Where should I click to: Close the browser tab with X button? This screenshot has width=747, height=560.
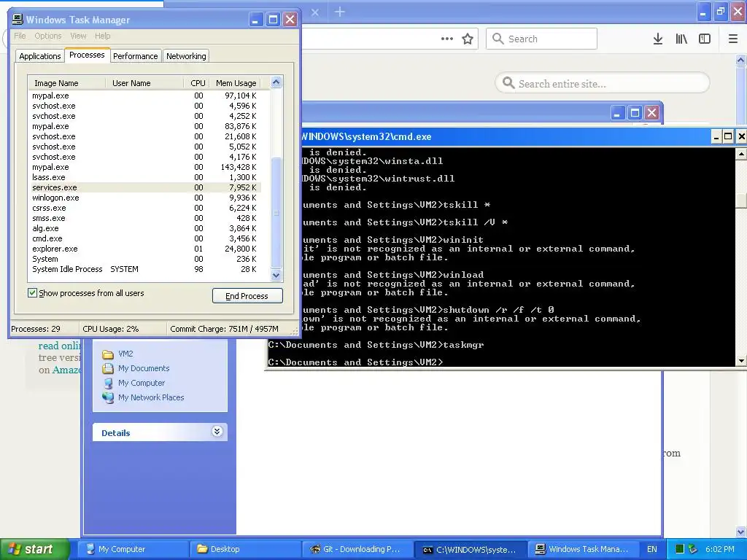(x=315, y=12)
